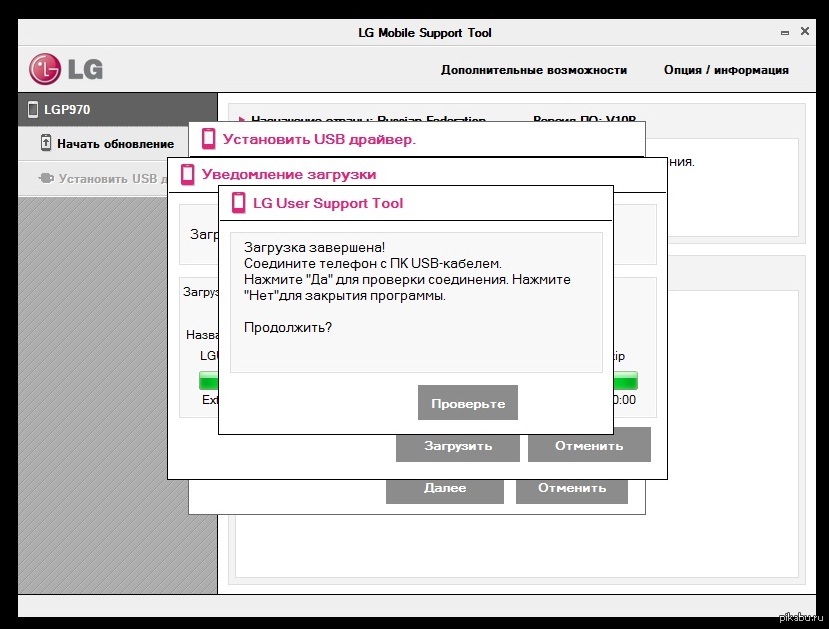Click the phone icon next to LGP970
829x629 pixels.
[x=33, y=109]
